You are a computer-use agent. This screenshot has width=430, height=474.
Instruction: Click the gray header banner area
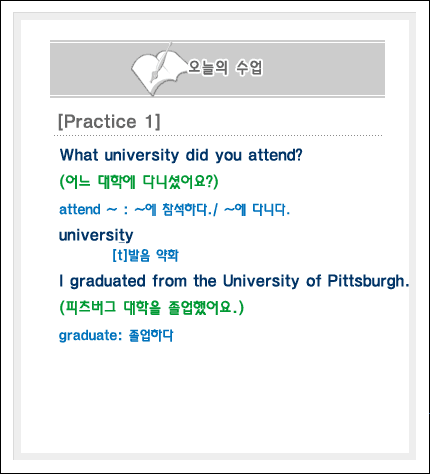[x=217, y=69]
